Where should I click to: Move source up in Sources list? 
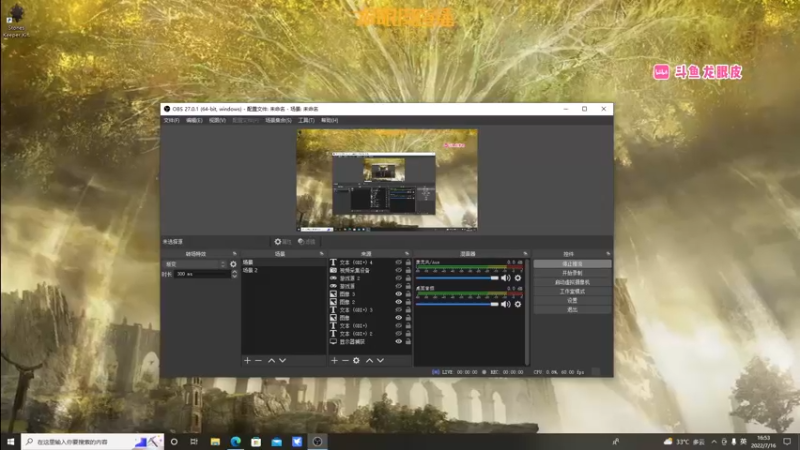pyautogui.click(x=369, y=360)
